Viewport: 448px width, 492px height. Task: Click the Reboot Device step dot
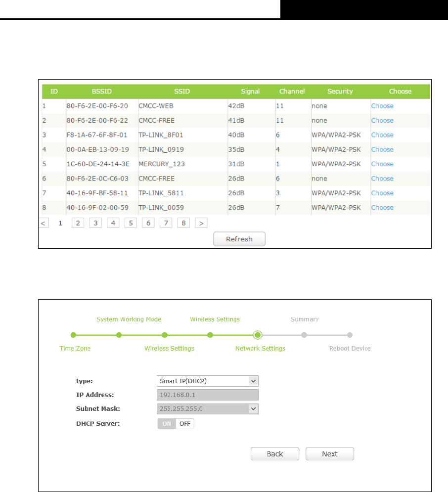pos(350,335)
